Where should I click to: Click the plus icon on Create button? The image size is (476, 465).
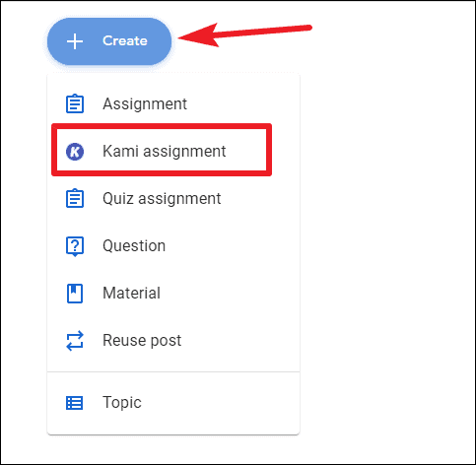click(75, 41)
